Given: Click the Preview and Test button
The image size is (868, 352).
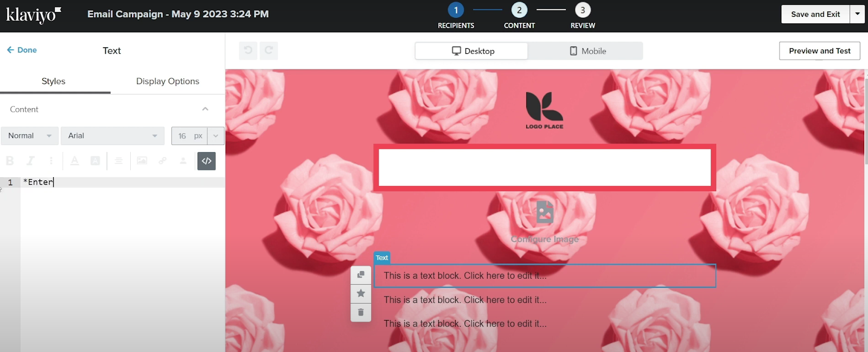Looking at the screenshot, I should point(820,51).
